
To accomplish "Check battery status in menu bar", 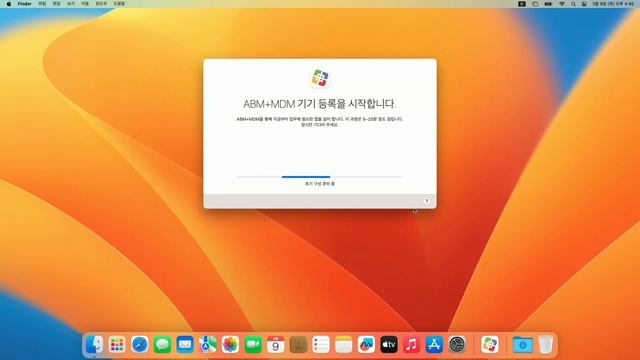I will tap(548, 4).
